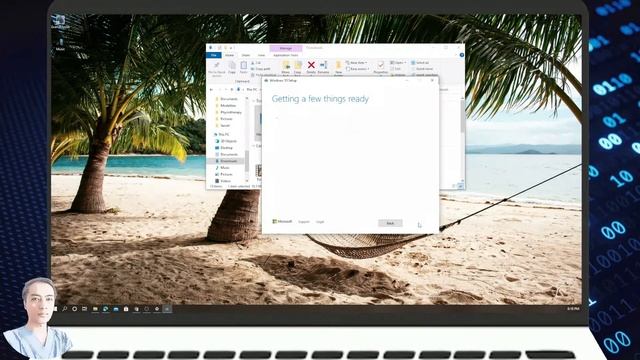Viewport: 640px width, 360px height.
Task: Click the taskbar clock
Action: [573, 309]
